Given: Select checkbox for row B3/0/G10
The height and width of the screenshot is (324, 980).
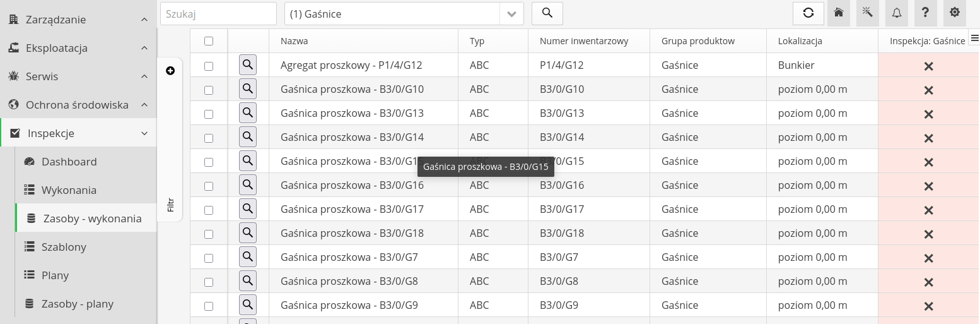Looking at the screenshot, I should 209,90.
